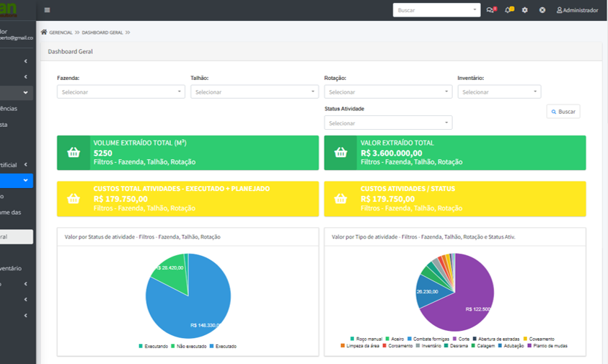Click the Buscar filter button
This screenshot has height=364, width=608.
coord(563,112)
